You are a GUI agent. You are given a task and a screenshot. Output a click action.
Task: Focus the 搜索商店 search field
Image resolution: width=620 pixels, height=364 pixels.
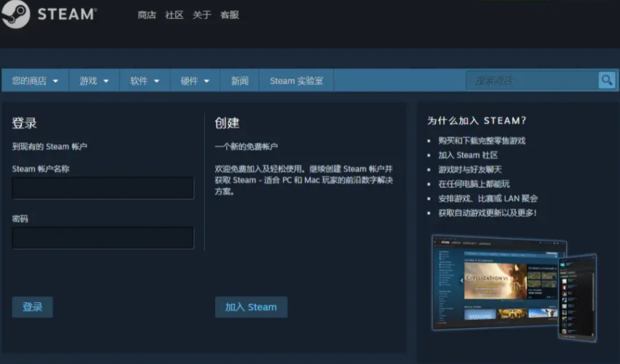click(532, 80)
